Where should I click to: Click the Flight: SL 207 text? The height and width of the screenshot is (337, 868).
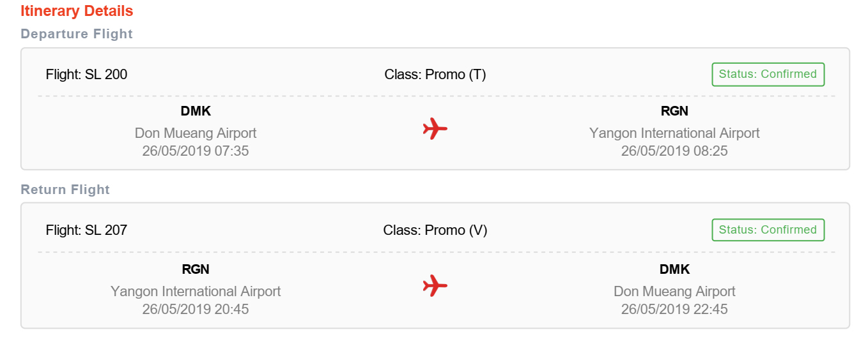(x=86, y=230)
